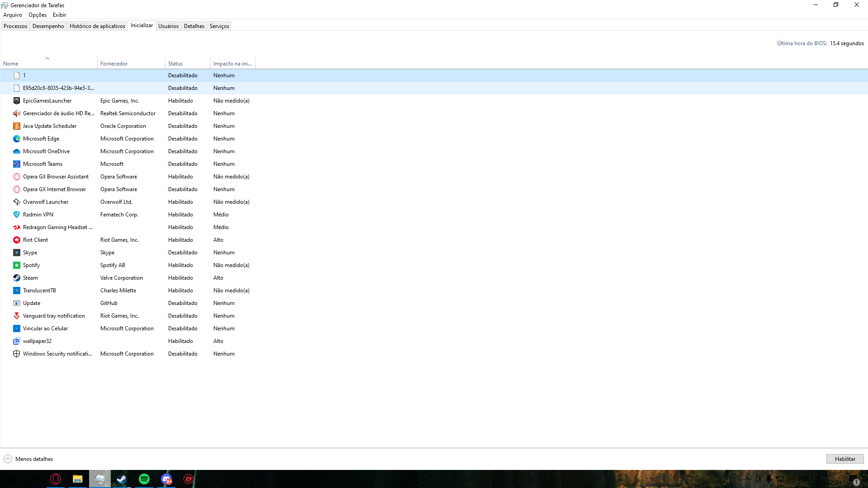
Task: Open the Task Manager taskbar button
Action: tap(100, 479)
